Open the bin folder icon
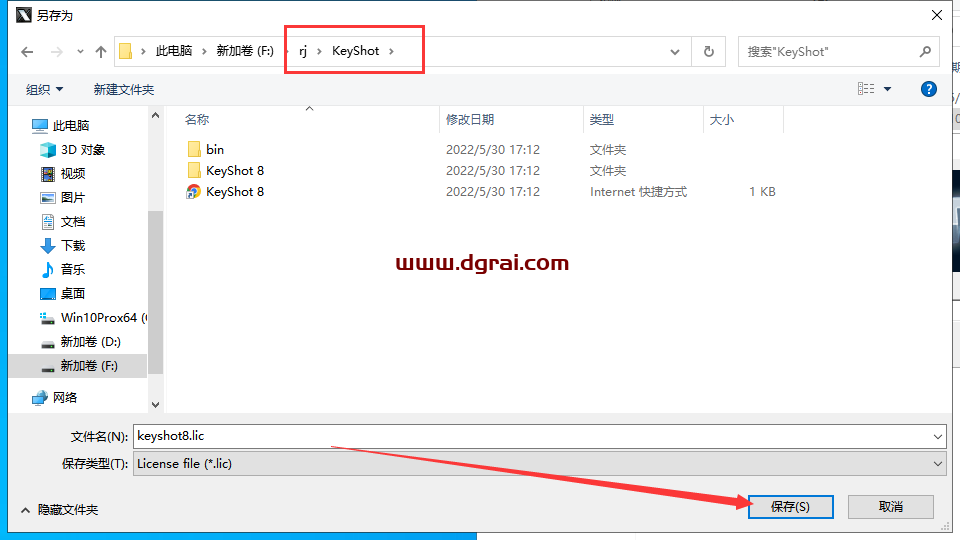 (194, 149)
